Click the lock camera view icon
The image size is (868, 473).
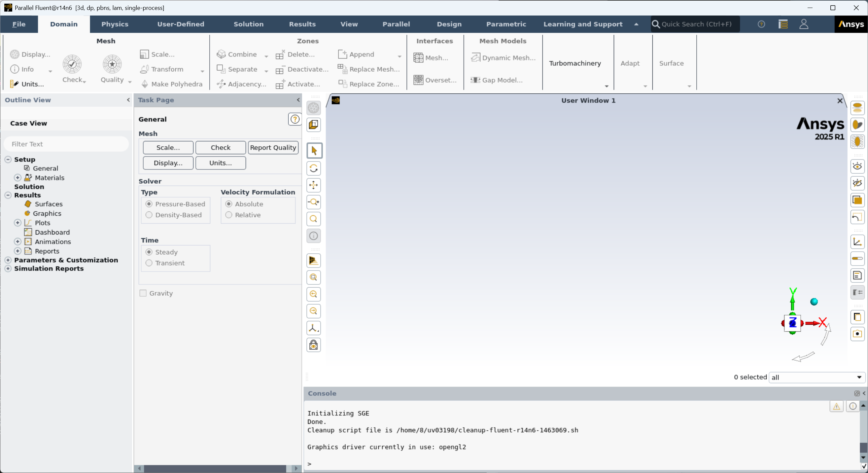click(313, 345)
